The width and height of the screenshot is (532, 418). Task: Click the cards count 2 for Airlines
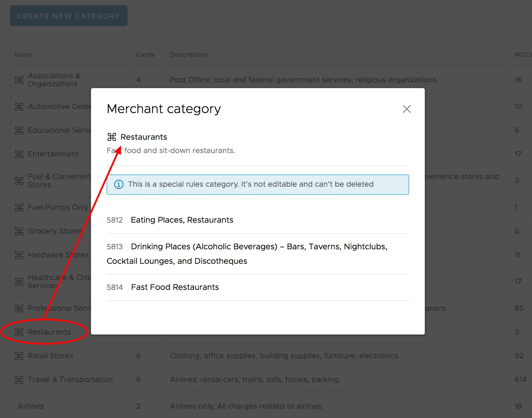click(x=139, y=406)
